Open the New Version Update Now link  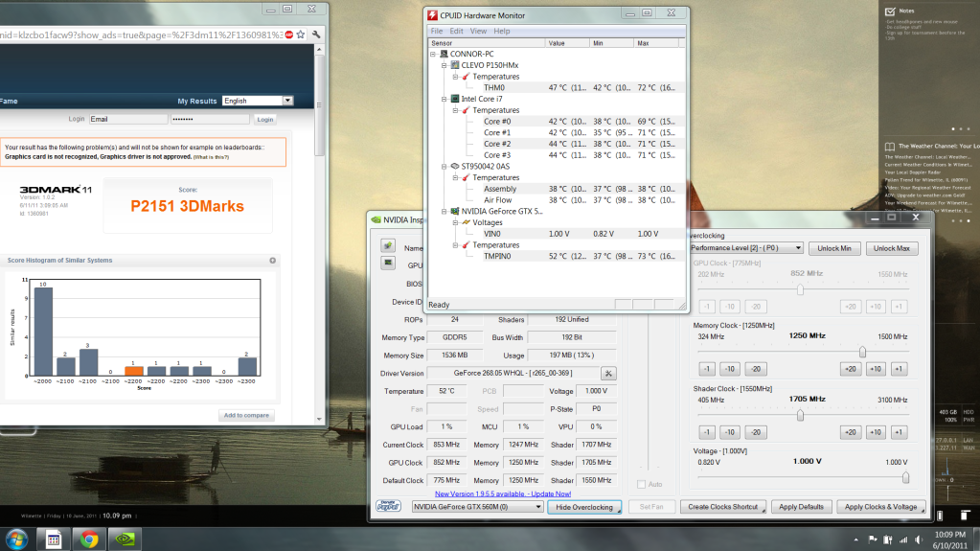tap(503, 494)
